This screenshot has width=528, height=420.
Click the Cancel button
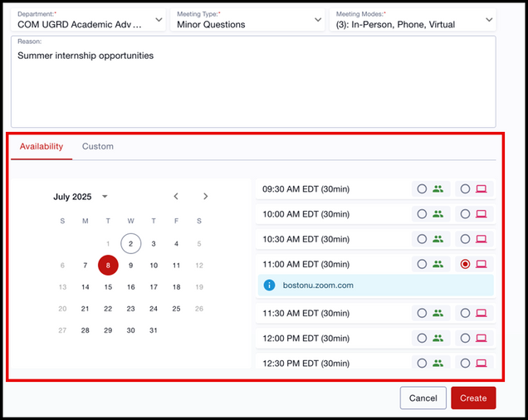click(x=423, y=398)
